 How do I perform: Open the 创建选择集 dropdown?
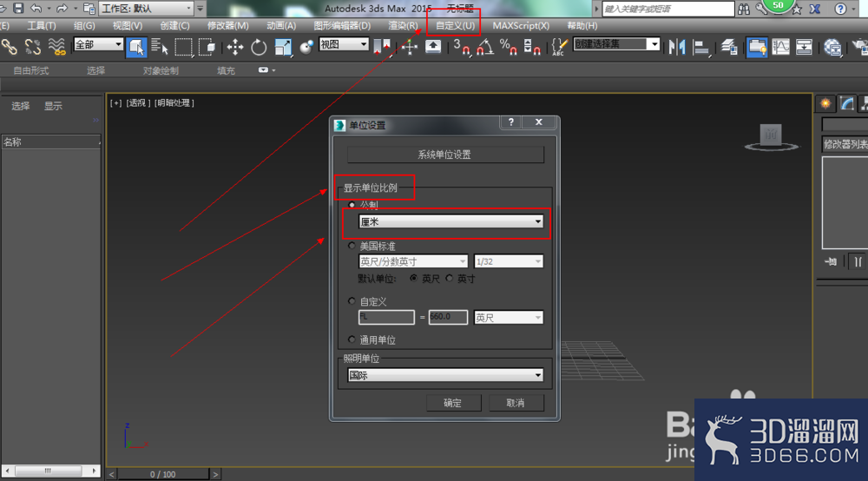(616, 44)
